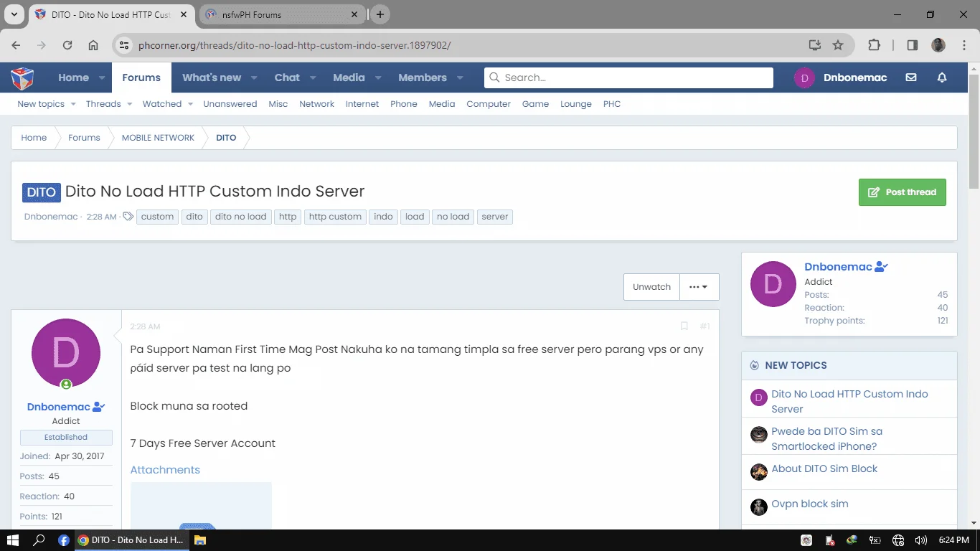Go to MOBILE NETWORK breadcrumb

[158, 138]
